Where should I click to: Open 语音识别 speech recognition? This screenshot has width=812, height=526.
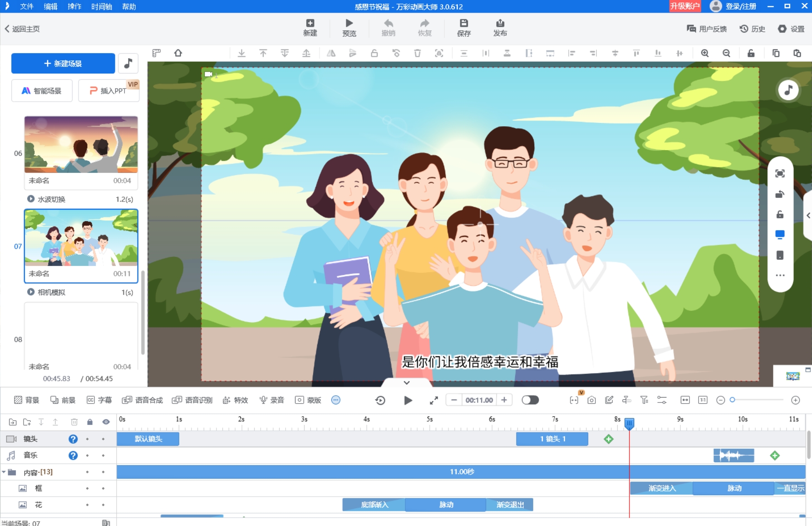point(192,400)
